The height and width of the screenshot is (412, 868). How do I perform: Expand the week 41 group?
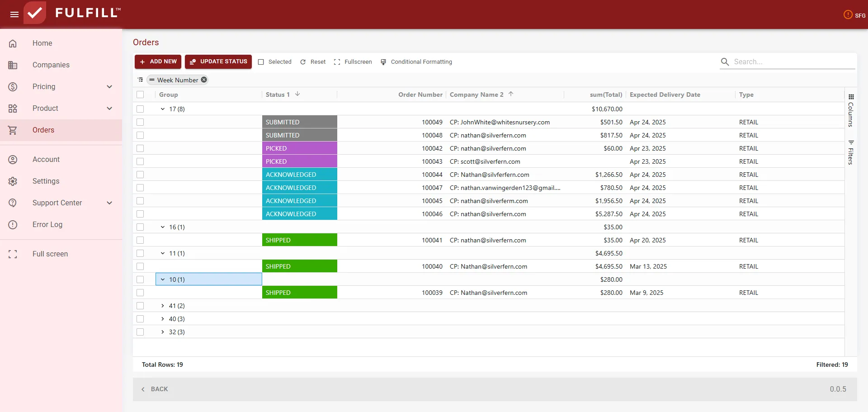(x=163, y=306)
